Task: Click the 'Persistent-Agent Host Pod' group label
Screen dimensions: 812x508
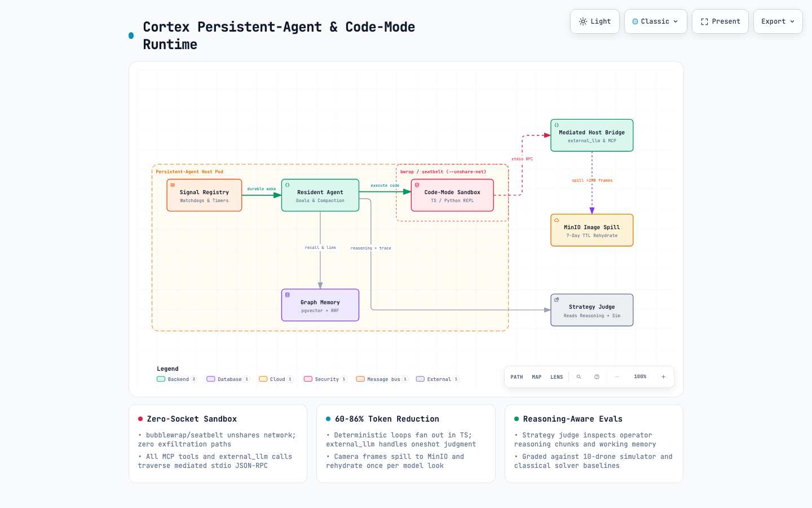Action: [189, 172]
